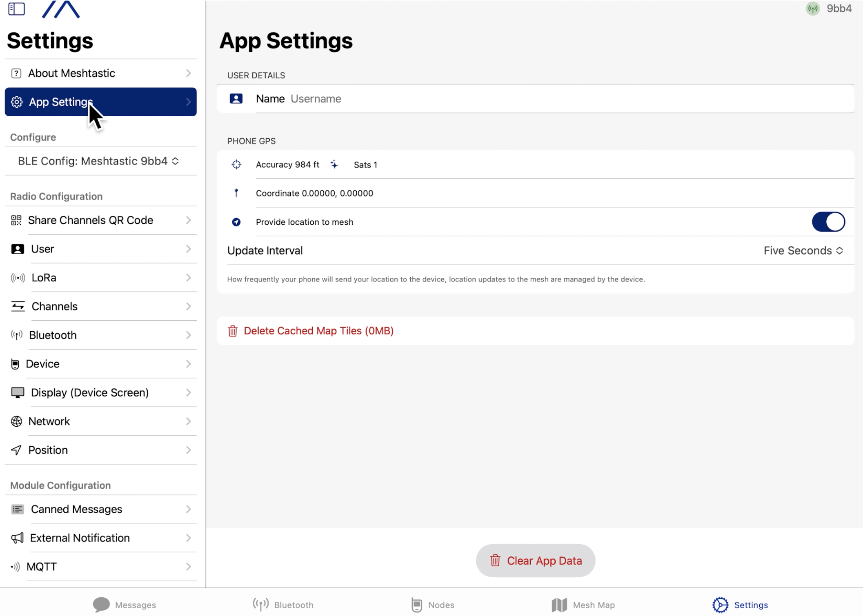The image size is (863, 616).
Task: Open External Notification settings
Action: point(100,538)
